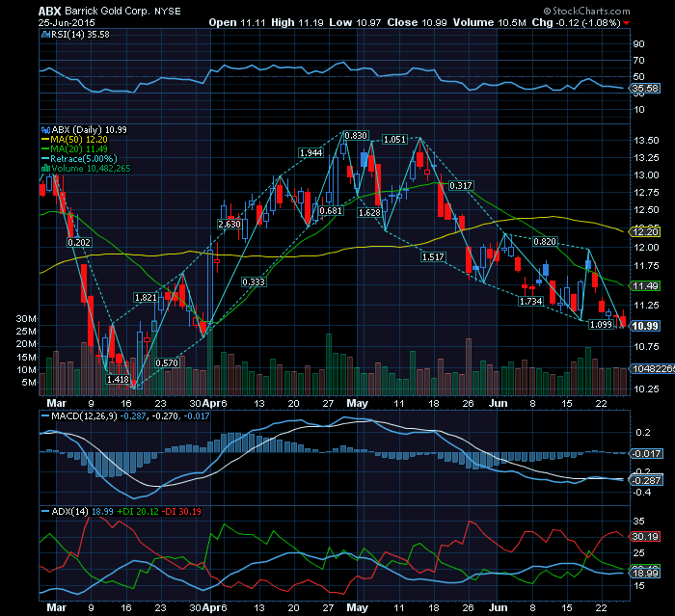Click the Close 10.99 value

(417, 23)
